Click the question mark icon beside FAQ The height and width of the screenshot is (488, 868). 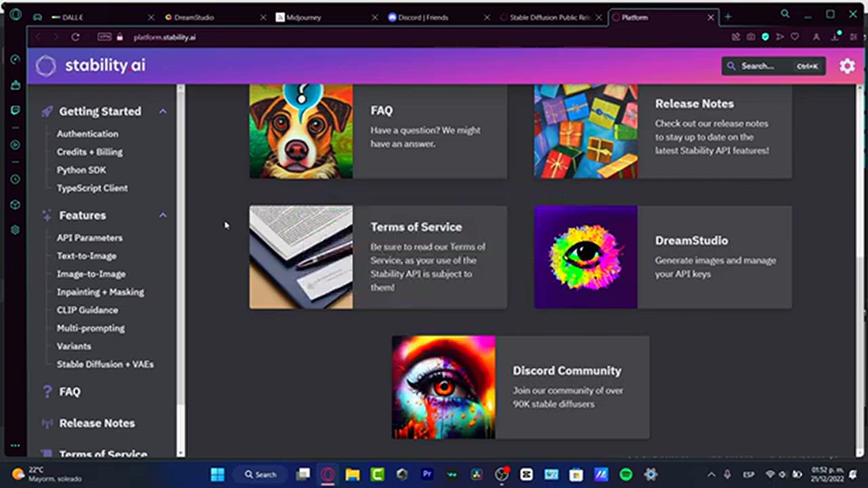[47, 391]
